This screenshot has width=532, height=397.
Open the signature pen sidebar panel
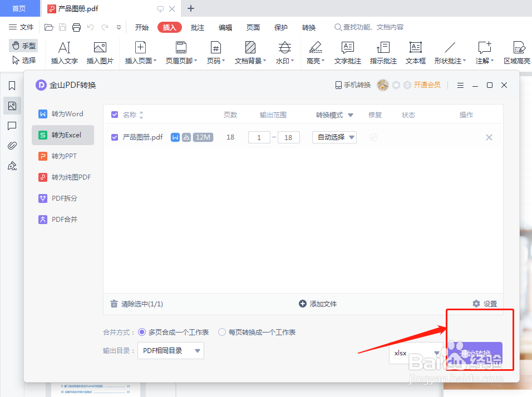pos(12,166)
